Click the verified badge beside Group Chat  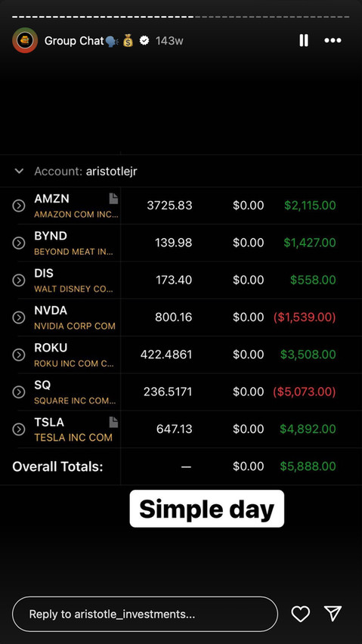pos(144,40)
